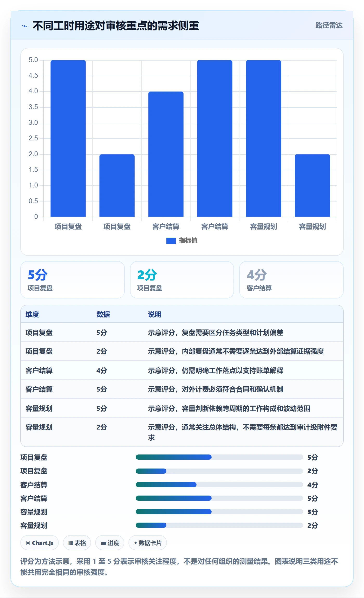Click the 项目复盘 chart bar reaching 2.0

point(117,186)
